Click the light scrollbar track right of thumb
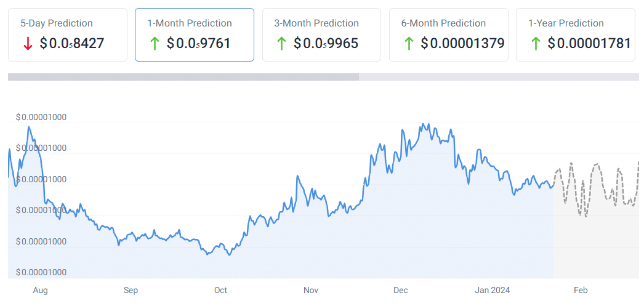The width and height of the screenshot is (644, 306). 499,77
